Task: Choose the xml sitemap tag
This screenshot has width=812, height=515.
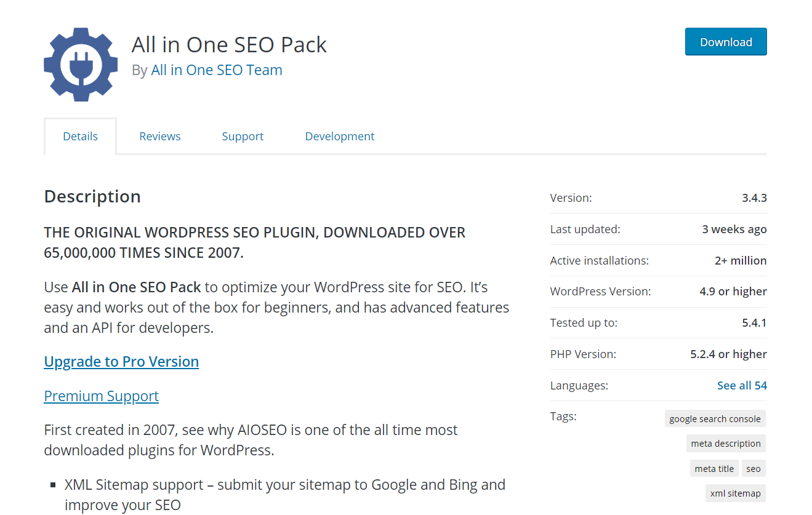Action: tap(736, 493)
